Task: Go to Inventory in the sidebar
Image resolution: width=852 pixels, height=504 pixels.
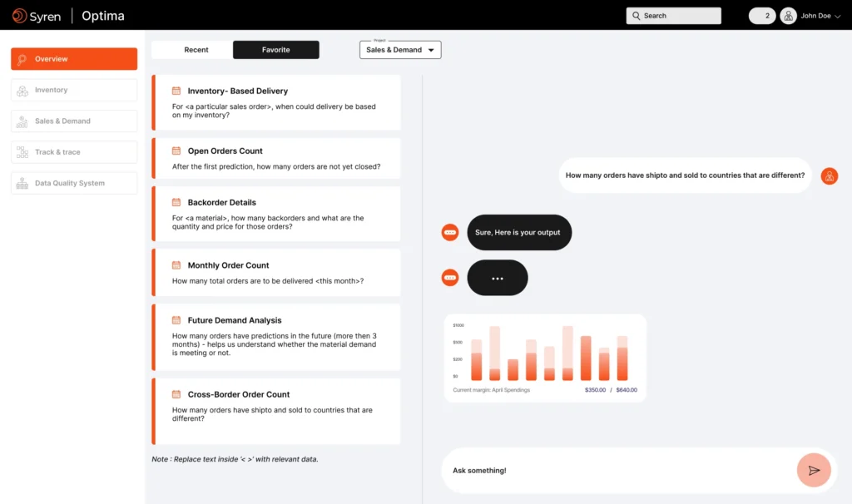Action: pos(74,90)
